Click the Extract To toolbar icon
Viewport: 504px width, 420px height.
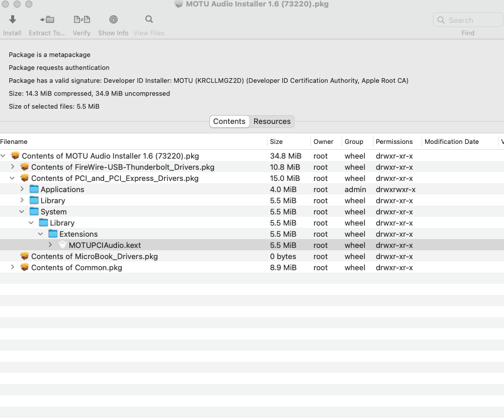47,20
